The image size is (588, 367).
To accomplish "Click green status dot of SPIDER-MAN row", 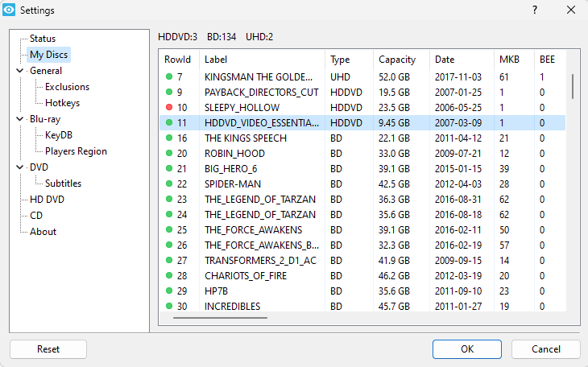I will (169, 184).
